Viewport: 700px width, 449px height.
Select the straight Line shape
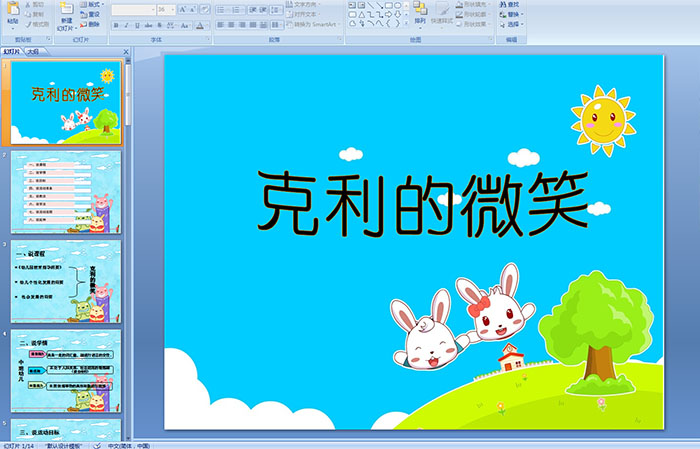point(370,5)
